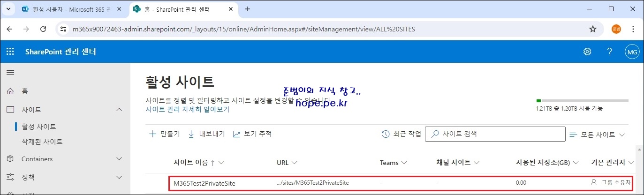Open a new browser tab

pos(248,9)
